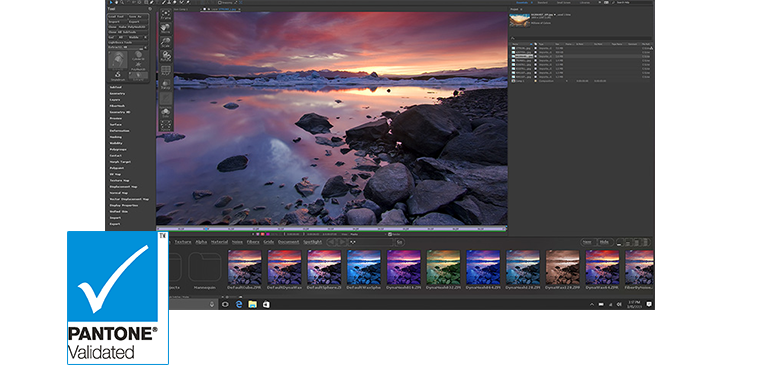This screenshot has width=760, height=365.
Task: Open the Spotlight tab in Lightbox
Action: (313, 241)
